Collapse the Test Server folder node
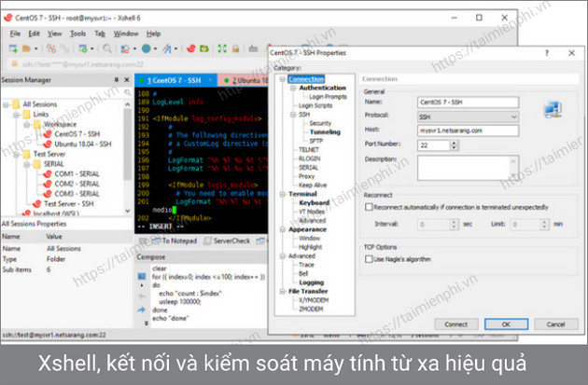The width and height of the screenshot is (588, 385). tap(16, 155)
